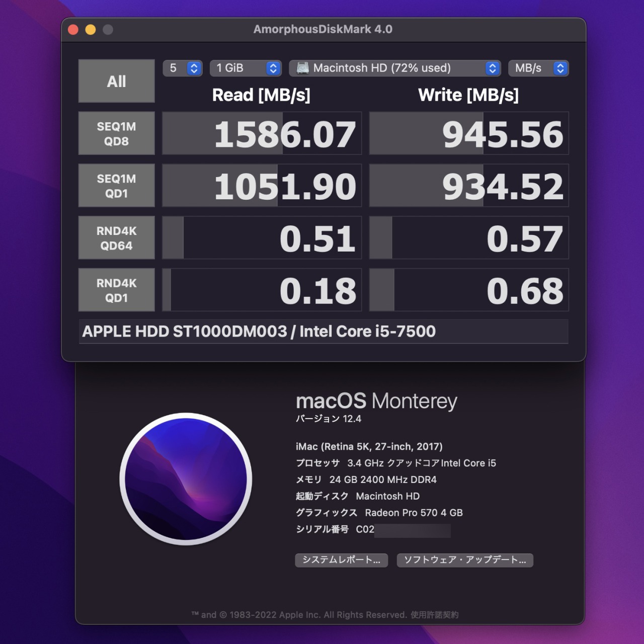Start the RND4K QD64 benchmark
644x644 pixels.
116,238
